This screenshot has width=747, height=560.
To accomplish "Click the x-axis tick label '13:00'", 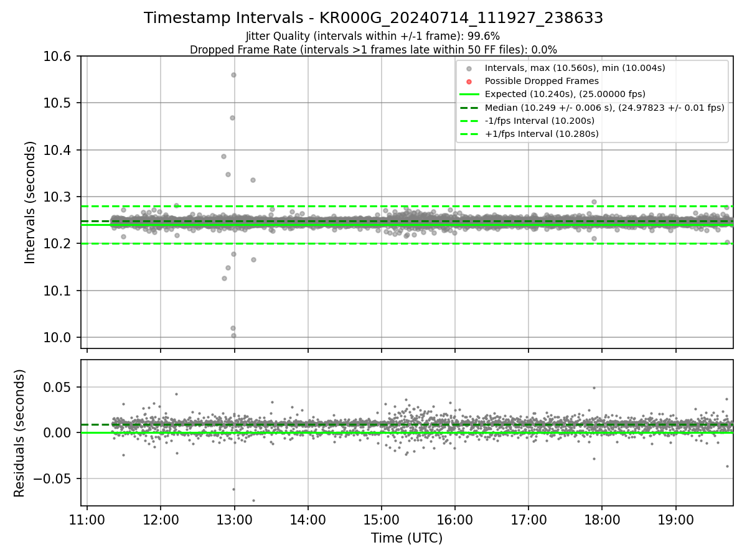I will (x=234, y=520).
